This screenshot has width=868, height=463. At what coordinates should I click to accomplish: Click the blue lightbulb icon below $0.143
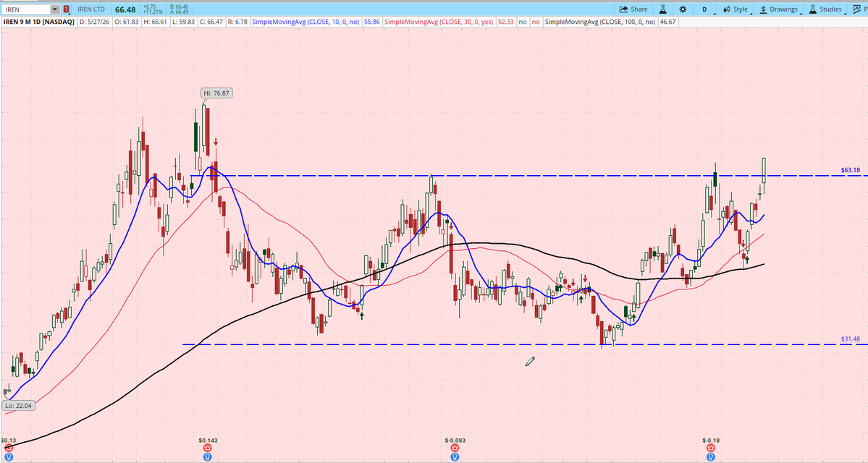click(x=208, y=457)
